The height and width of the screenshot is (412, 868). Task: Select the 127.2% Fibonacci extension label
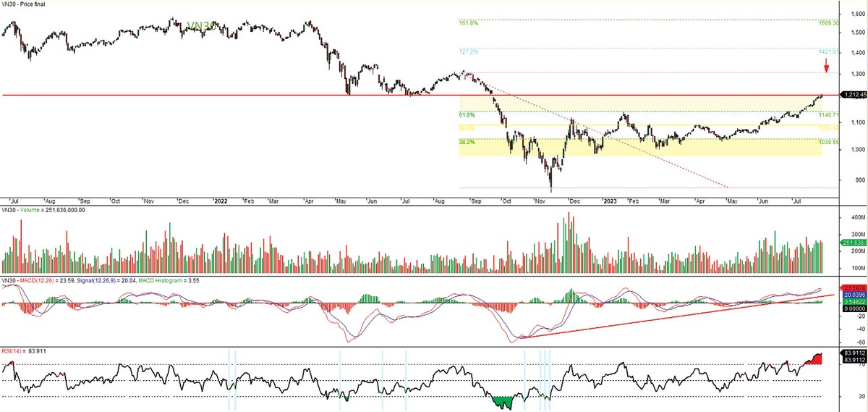click(469, 52)
